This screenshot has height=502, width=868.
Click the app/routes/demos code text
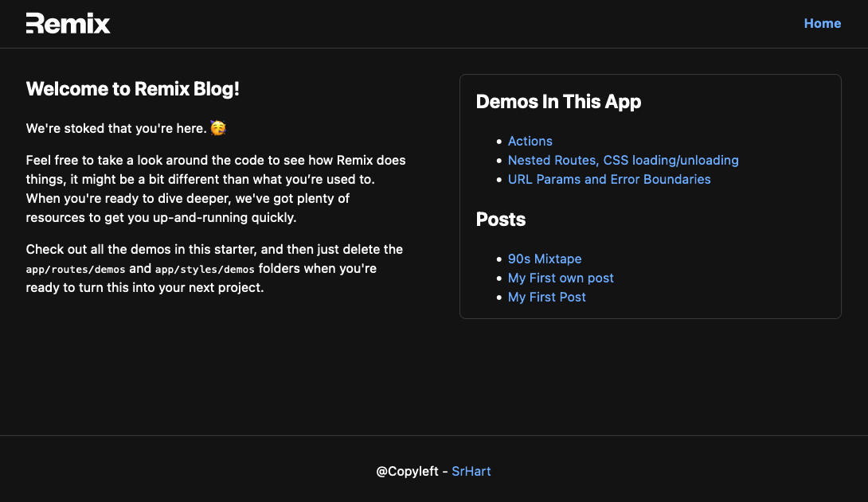coord(76,269)
